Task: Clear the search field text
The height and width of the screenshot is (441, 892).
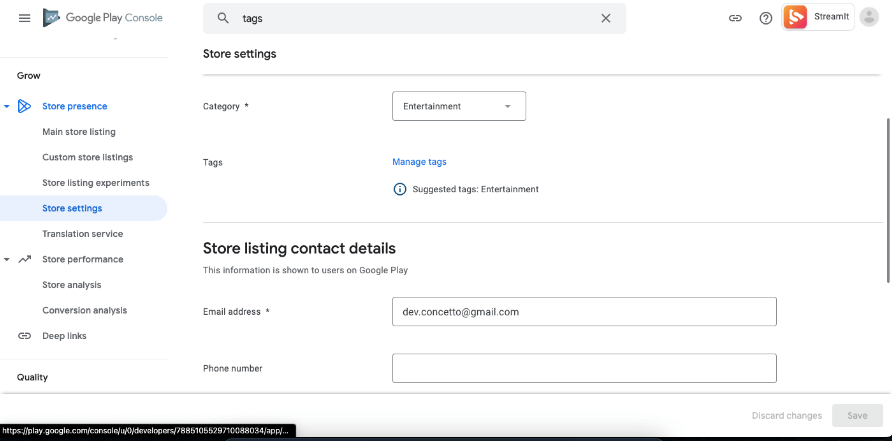Action: tap(605, 18)
